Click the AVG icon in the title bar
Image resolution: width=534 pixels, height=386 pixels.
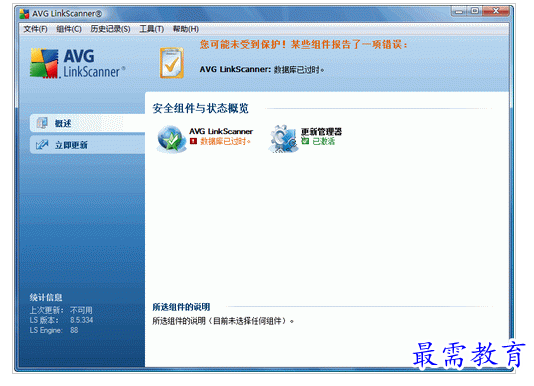click(25, 14)
